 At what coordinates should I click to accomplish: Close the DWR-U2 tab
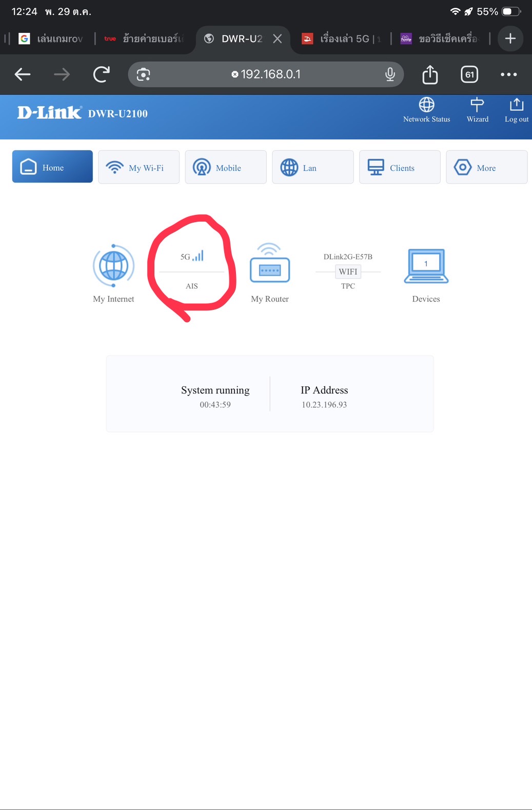278,38
